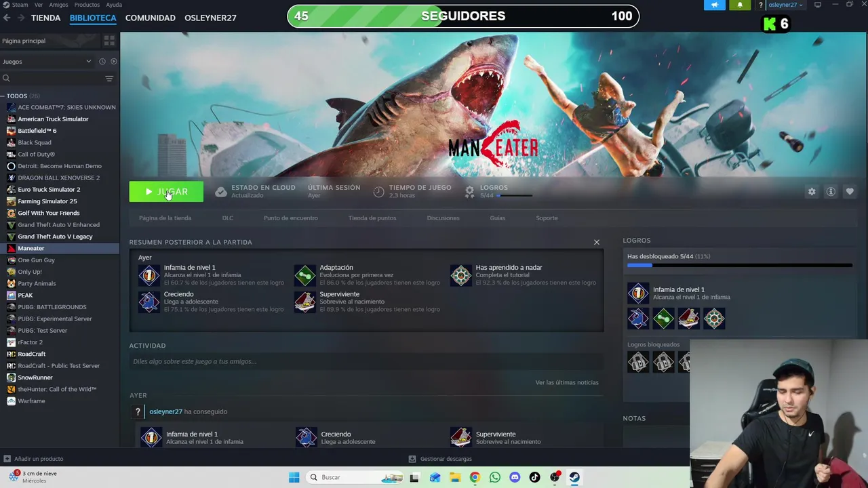Collapse the TODOS games category

click(x=3, y=96)
